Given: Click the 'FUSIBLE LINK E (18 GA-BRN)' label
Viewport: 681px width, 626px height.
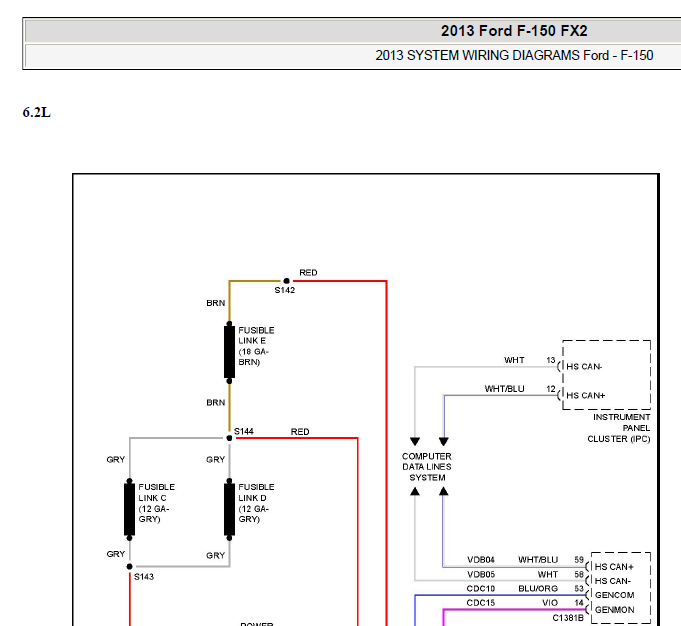Looking at the screenshot, I should (x=256, y=346).
